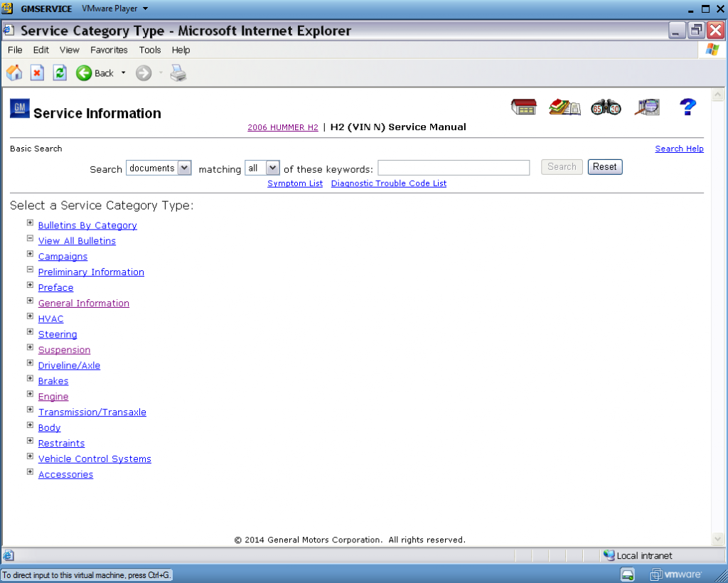This screenshot has height=583, width=728.
Task: Follow the 2006 HUMMER H2 link
Action: (283, 128)
